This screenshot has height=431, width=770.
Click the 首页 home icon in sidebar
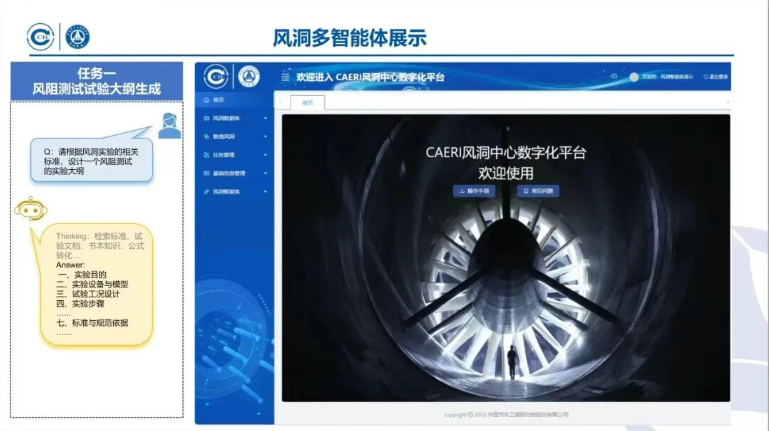click(205, 100)
